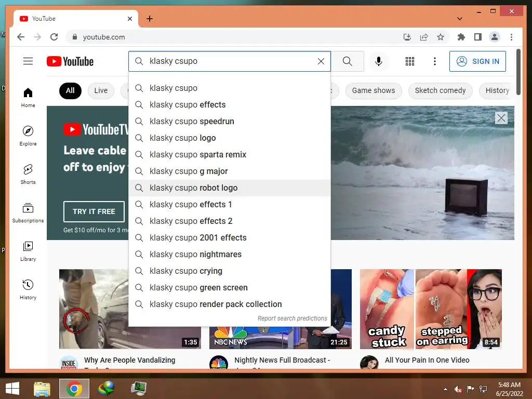Choose suggestion 'klasky csupo'

pyautogui.click(x=229, y=88)
